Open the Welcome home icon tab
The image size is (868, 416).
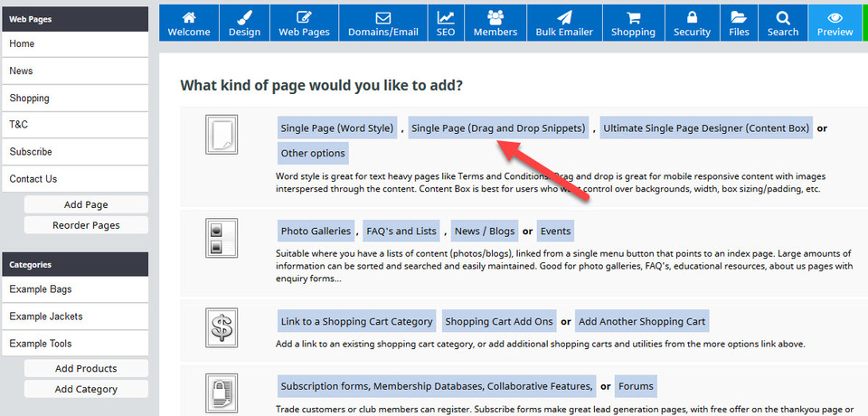coord(189,24)
